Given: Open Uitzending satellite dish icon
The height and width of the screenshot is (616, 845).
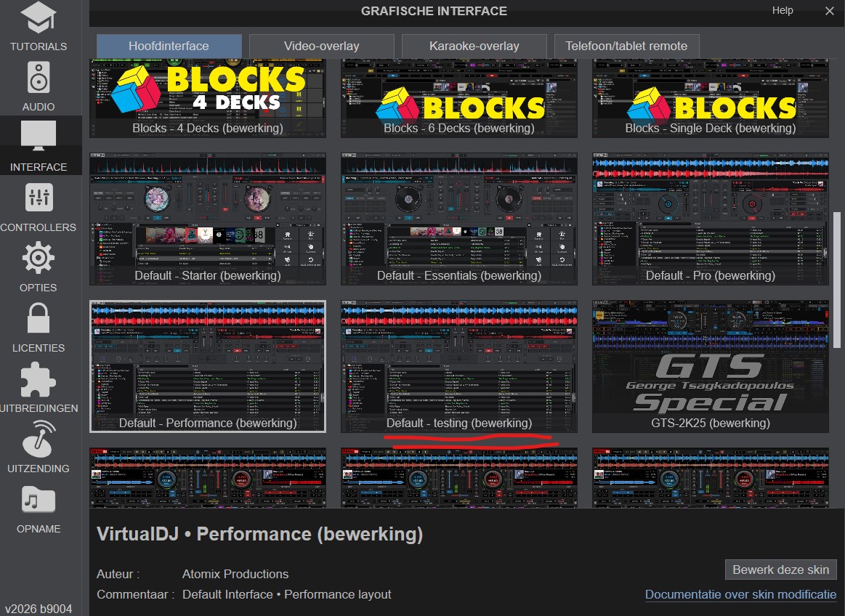Looking at the screenshot, I should click(38, 440).
